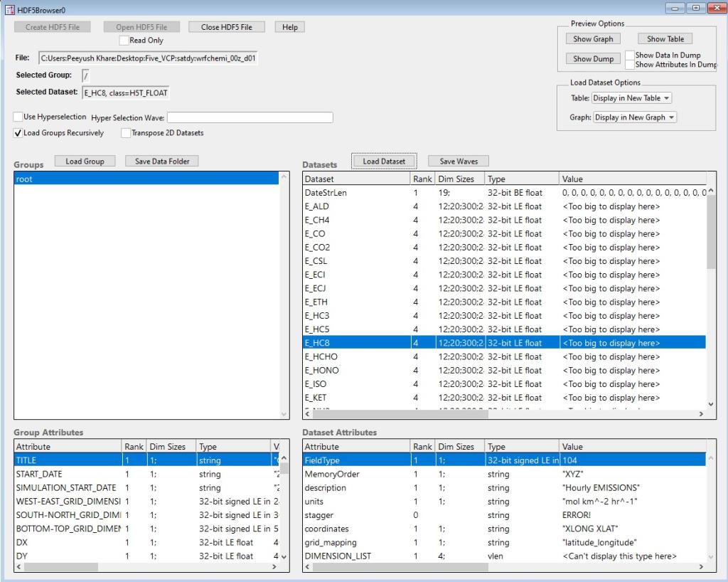Click Show Dump in Preview Options
The width and height of the screenshot is (728, 582).
[593, 58]
